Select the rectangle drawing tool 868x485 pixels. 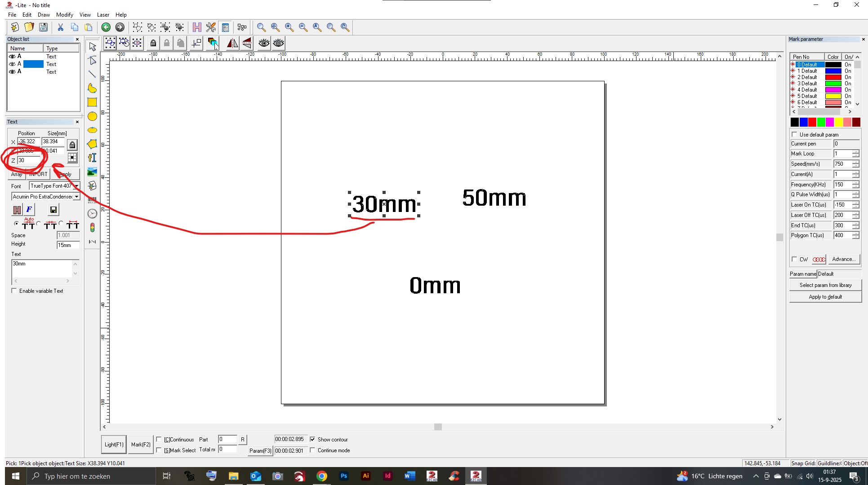92,102
